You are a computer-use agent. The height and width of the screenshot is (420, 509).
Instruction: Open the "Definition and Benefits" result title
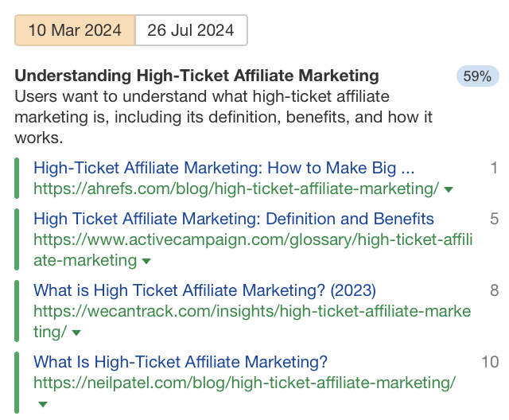[x=234, y=219]
